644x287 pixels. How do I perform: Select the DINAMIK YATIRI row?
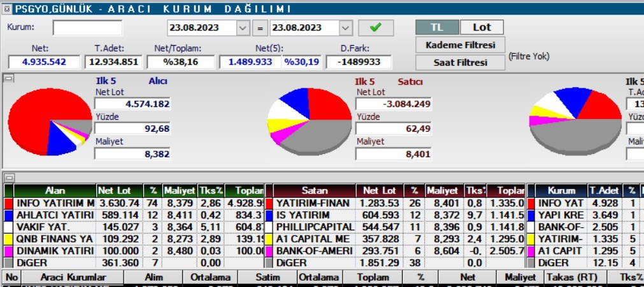134,251
